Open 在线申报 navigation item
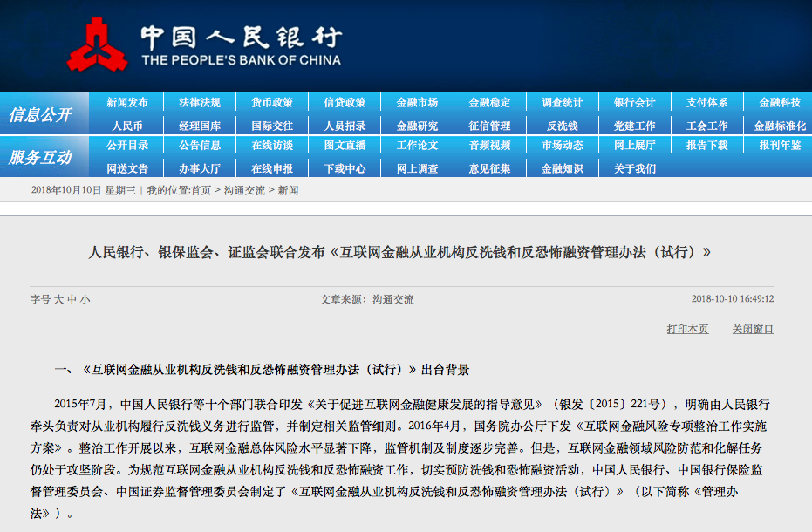This screenshot has height=532, width=812. pos(272,169)
